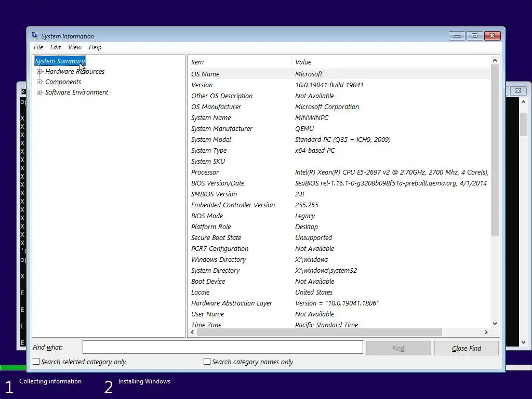Click the horizontal scroll right arrow
Screen dimensions: 532x399
pos(486,332)
